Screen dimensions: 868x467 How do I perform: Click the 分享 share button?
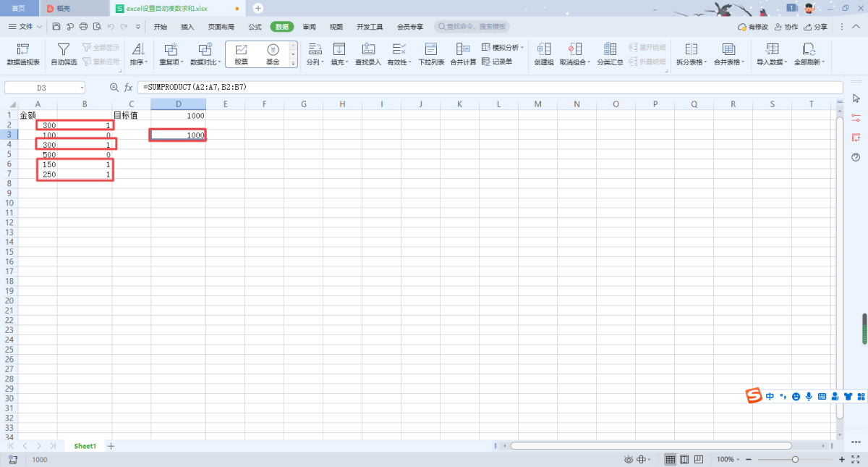click(816, 27)
